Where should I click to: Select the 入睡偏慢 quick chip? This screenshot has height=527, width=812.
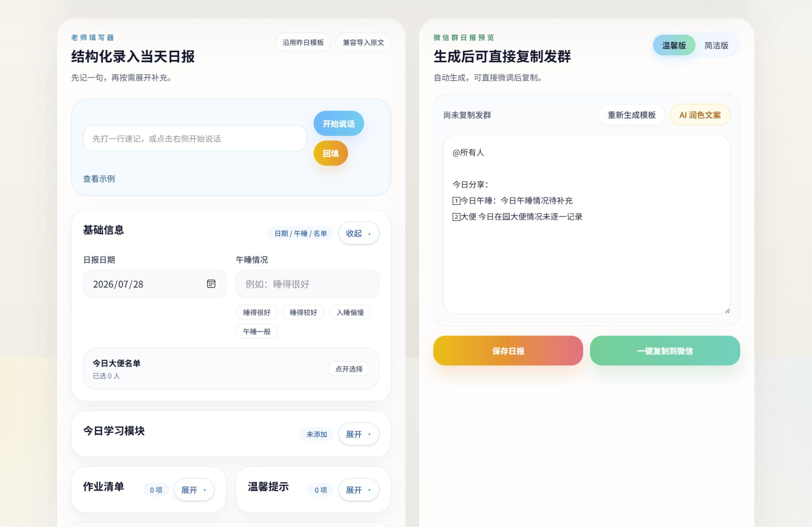[x=350, y=312]
